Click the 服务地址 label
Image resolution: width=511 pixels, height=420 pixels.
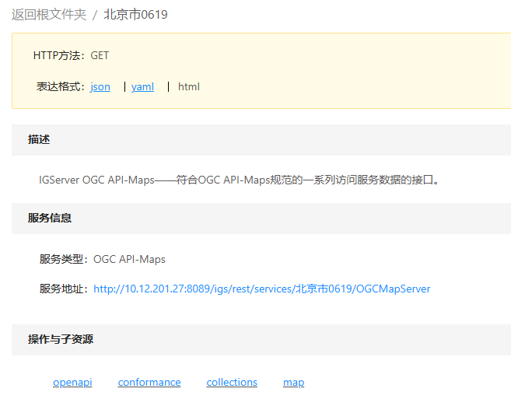(65, 289)
